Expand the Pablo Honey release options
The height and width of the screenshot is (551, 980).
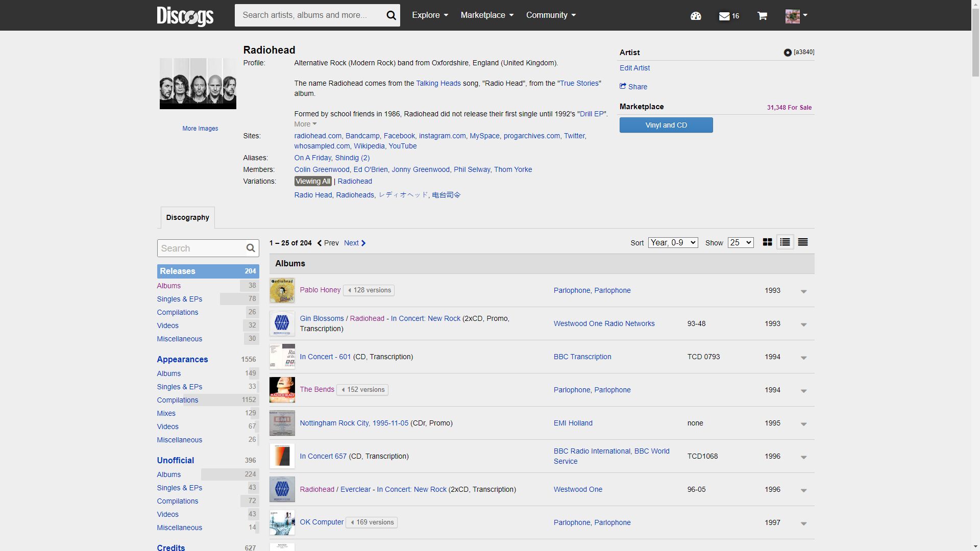pyautogui.click(x=804, y=291)
